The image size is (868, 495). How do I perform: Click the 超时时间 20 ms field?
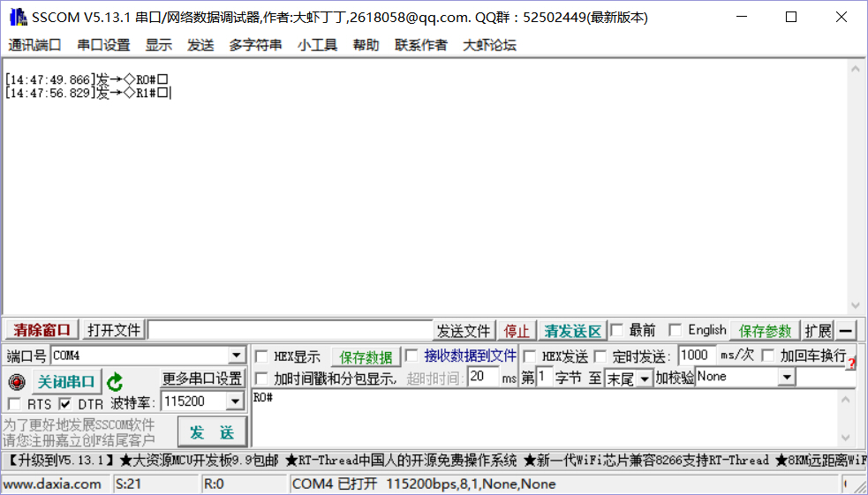coord(483,377)
